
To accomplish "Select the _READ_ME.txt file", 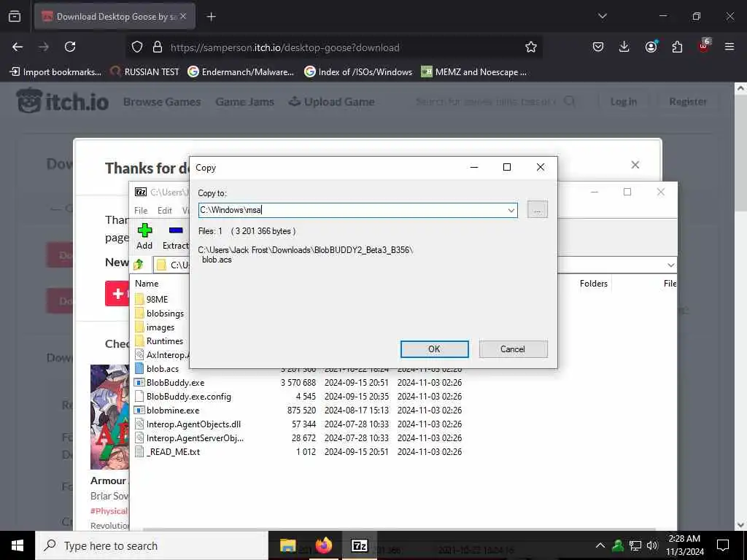I will coord(173,451).
